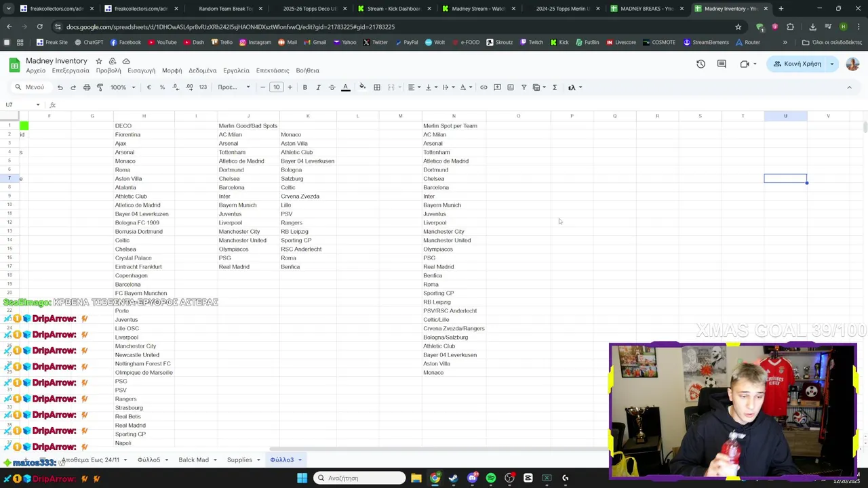Screen dimensions: 868x488
Task: Select column K header
Action: pyautogui.click(x=308, y=116)
